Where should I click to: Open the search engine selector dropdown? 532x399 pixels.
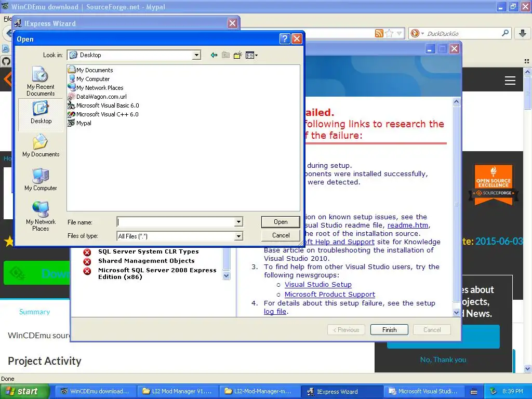pos(417,33)
